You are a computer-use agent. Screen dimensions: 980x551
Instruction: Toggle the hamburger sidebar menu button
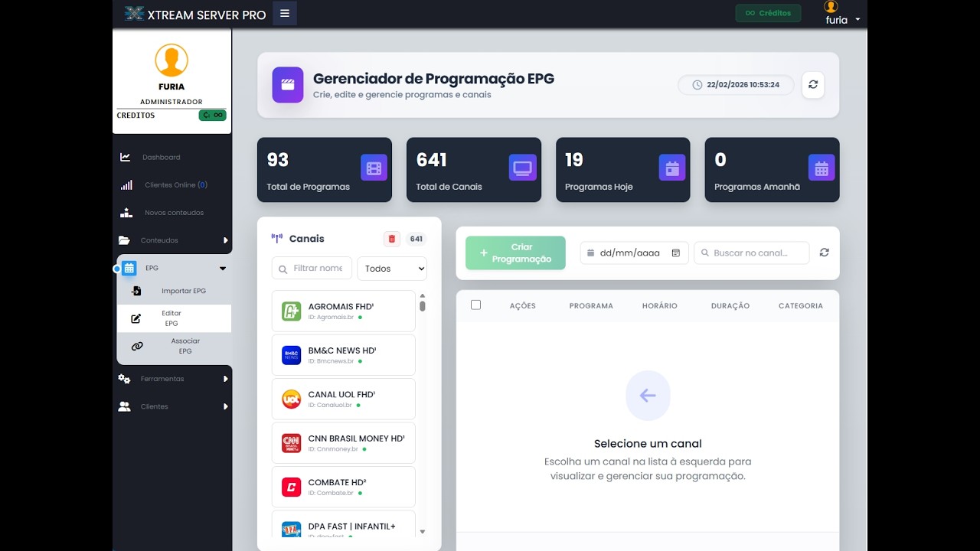coord(285,13)
